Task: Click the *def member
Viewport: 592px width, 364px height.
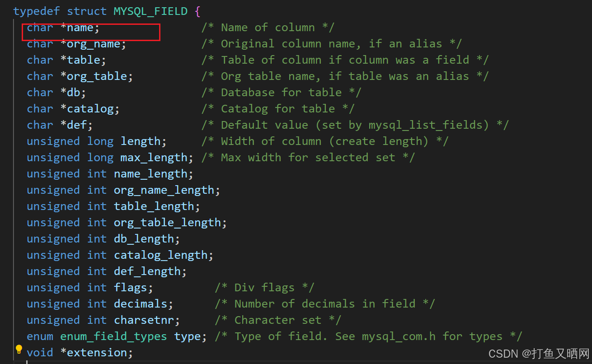Action: 76,125
